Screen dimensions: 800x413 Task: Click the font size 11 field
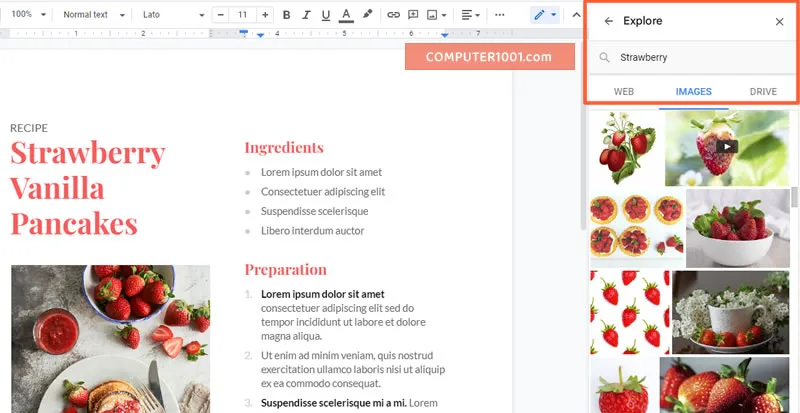[x=242, y=15]
